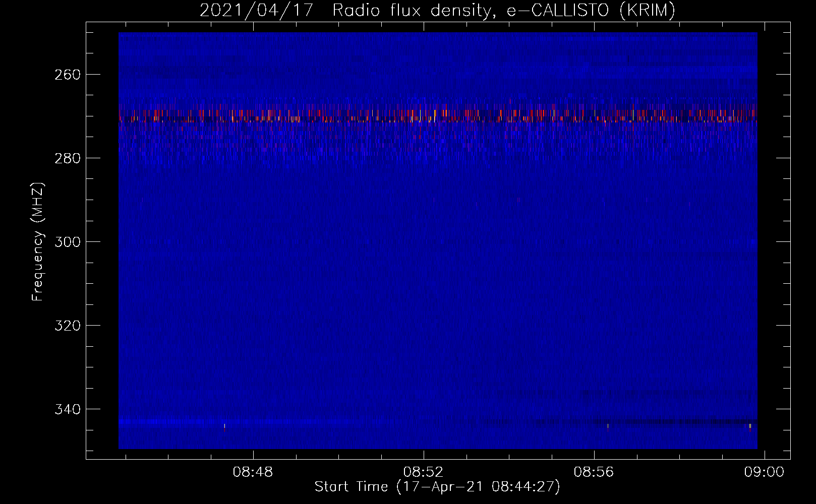Click the 300 frequency tick label
Image resolution: width=816 pixels, height=504 pixels.
tap(67, 242)
